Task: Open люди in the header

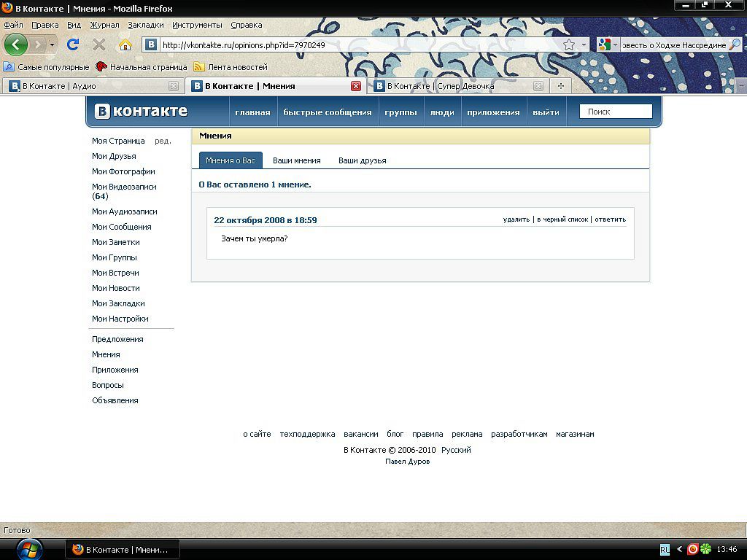Action: pyautogui.click(x=442, y=112)
